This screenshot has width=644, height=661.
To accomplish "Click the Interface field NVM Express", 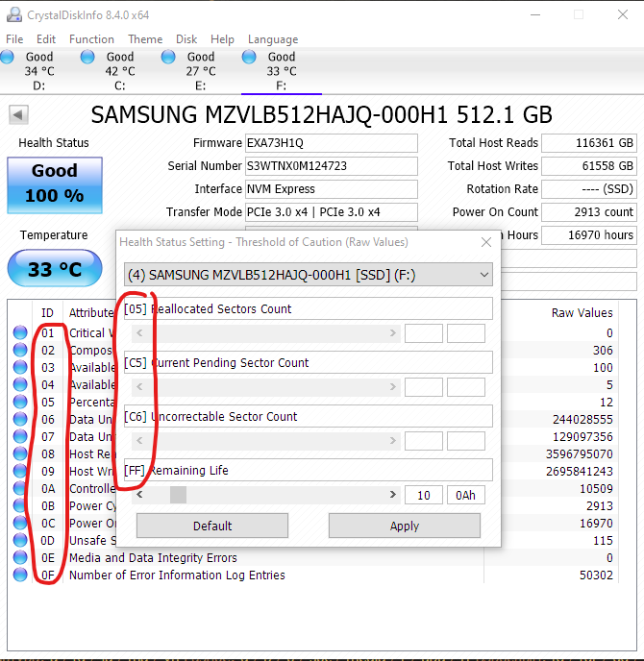I will tap(332, 189).
